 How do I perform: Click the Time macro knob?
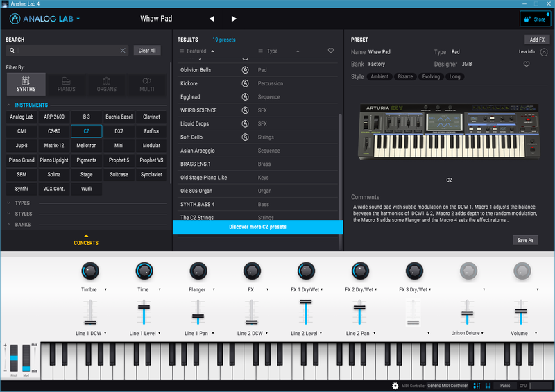click(x=144, y=271)
